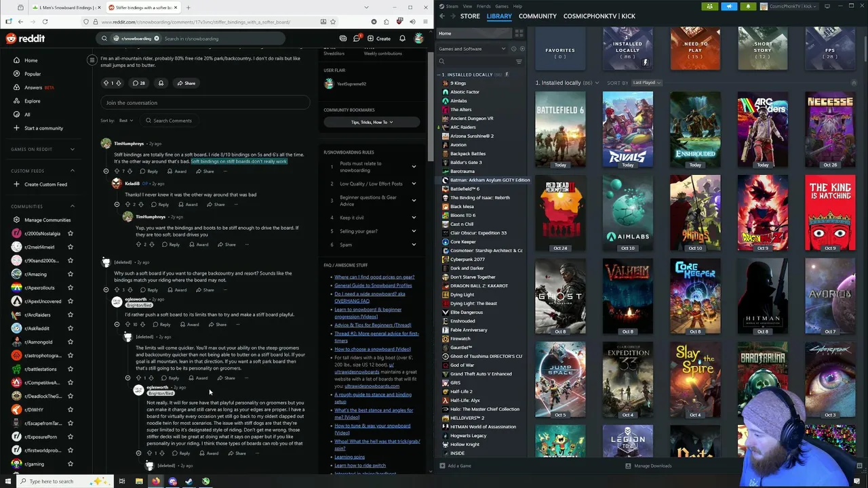Star the r/ArcRaiders community
The height and width of the screenshot is (488, 868).
pos(70,314)
